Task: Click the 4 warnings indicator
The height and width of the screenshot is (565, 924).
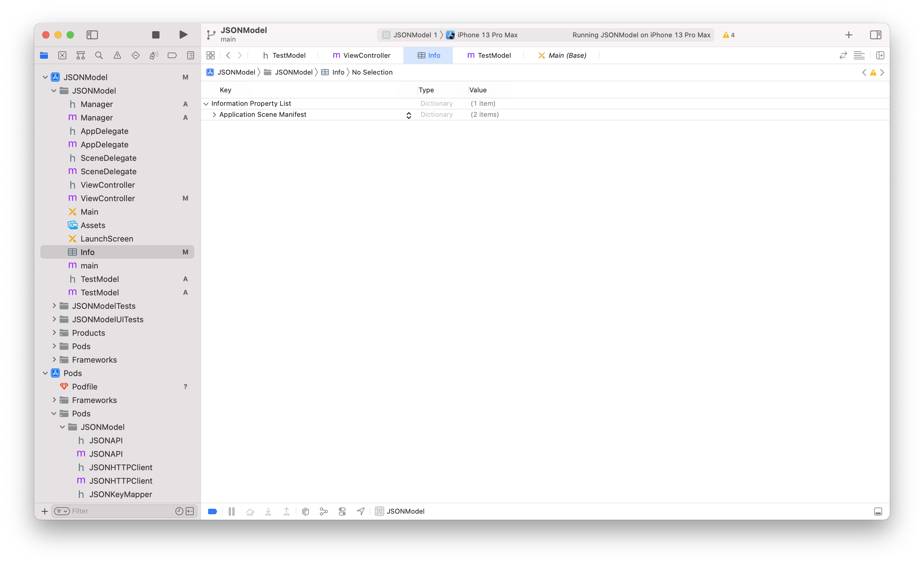Action: click(728, 35)
